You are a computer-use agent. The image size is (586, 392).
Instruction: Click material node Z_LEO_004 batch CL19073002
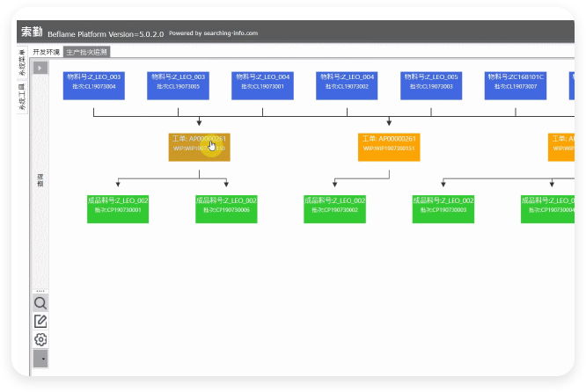pyautogui.click(x=347, y=85)
